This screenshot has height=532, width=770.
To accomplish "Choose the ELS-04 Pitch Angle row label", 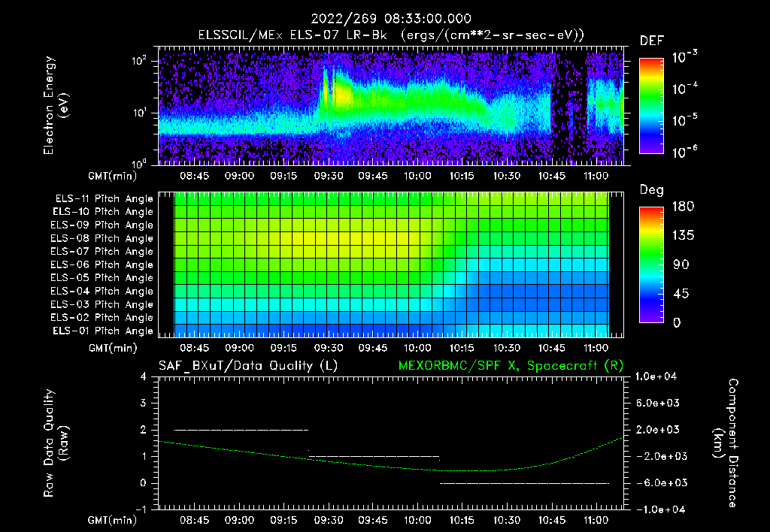I will coord(102,291).
